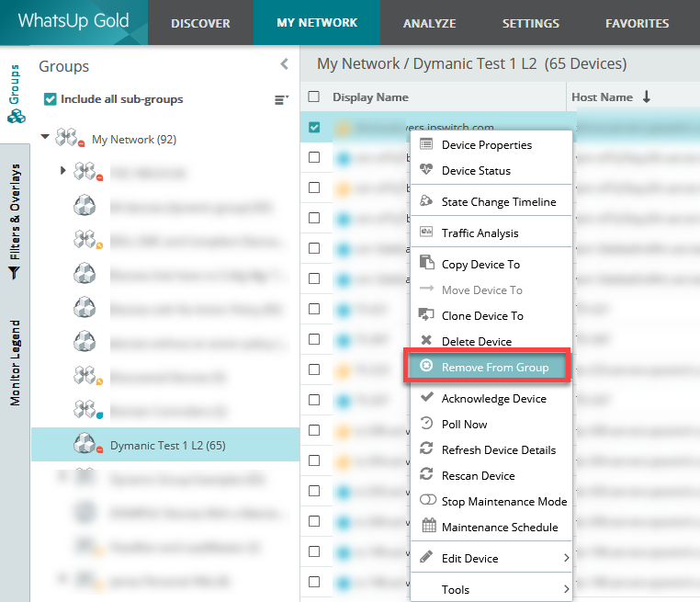Open the groups list options menu icon
The width and height of the screenshot is (700, 602).
(x=281, y=99)
